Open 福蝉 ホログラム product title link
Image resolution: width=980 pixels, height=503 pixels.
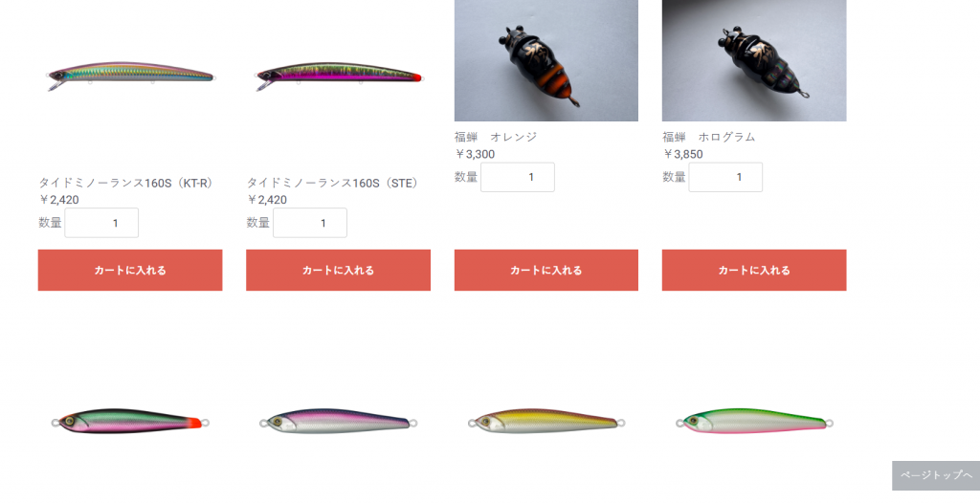(709, 137)
